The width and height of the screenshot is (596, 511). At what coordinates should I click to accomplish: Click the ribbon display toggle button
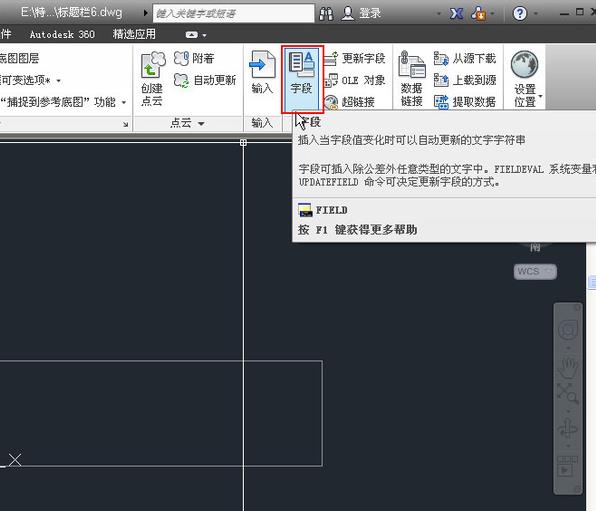[192, 35]
